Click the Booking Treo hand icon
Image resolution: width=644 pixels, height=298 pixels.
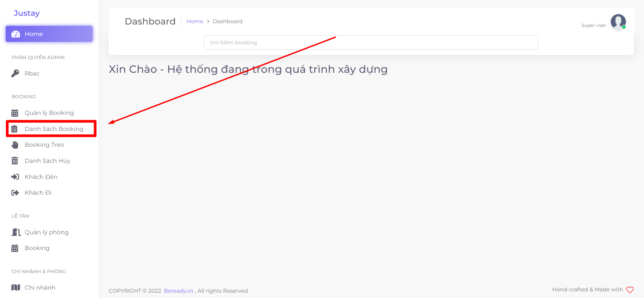coord(15,145)
